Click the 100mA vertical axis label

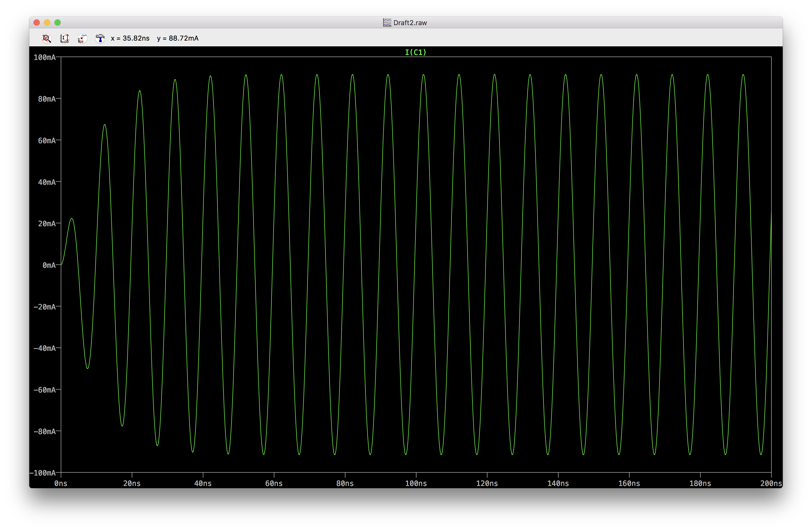44,57
